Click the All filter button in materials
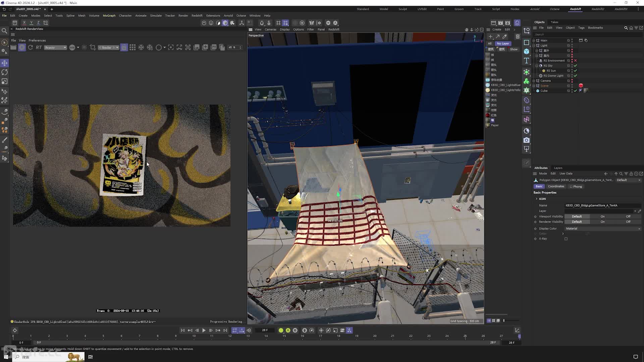Image resolution: width=644 pixels, height=362 pixels. 490,44
